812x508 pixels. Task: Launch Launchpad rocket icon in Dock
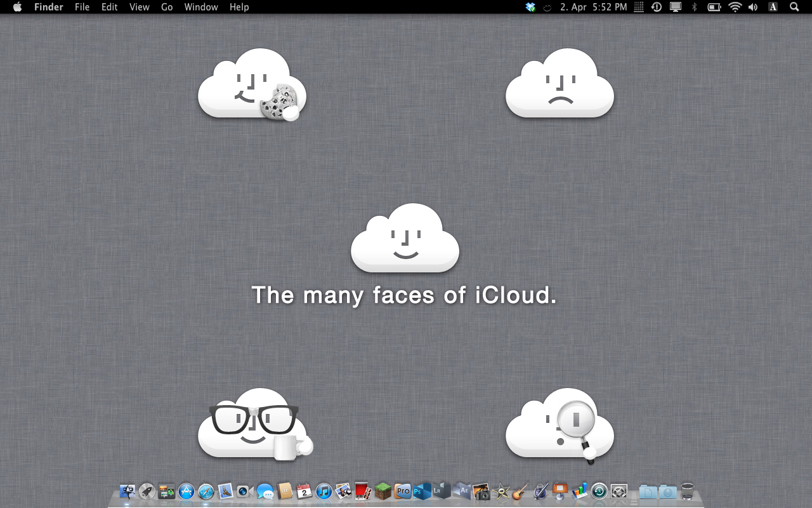147,491
